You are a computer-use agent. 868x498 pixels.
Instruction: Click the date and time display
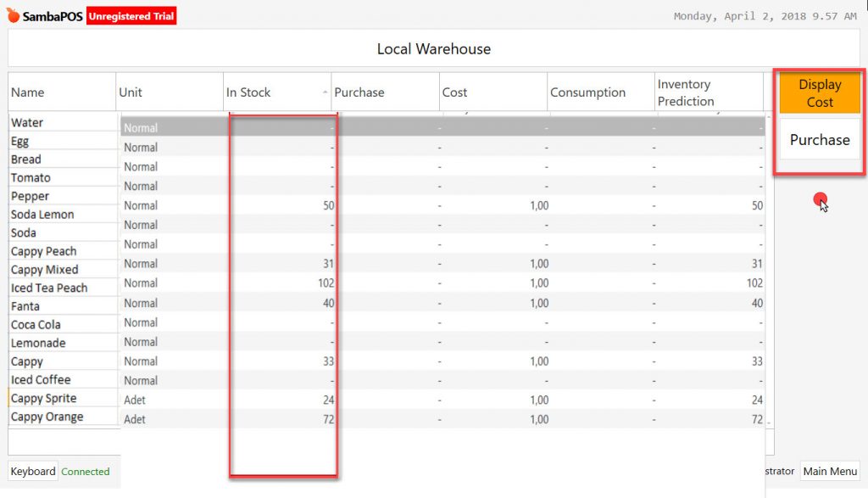pyautogui.click(x=765, y=16)
